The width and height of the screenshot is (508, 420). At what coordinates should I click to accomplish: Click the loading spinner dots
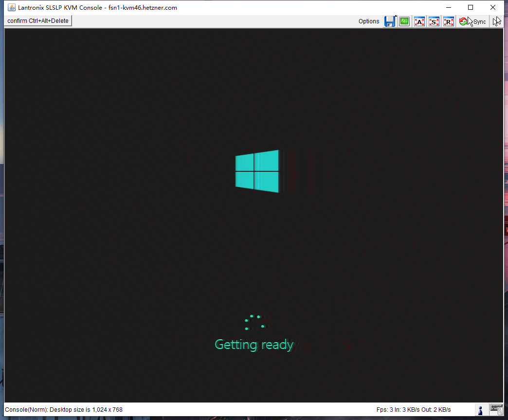pos(254,322)
